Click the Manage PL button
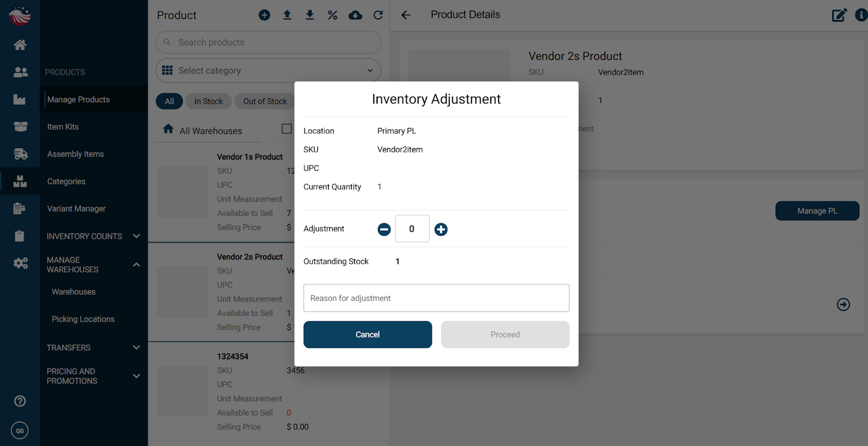This screenshot has height=446, width=868. point(817,211)
